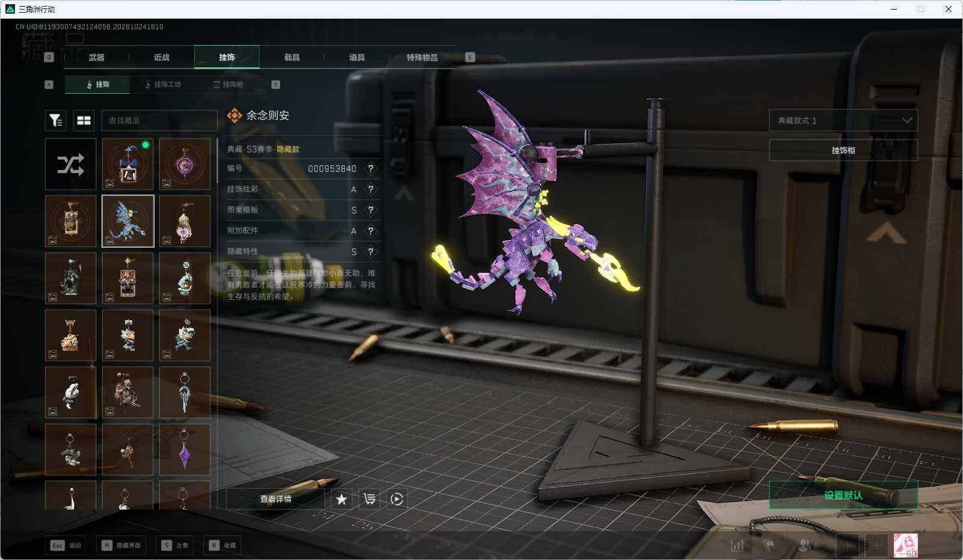Click the 隐藏界面 button
Screen dimensions: 963x560
coord(122,545)
